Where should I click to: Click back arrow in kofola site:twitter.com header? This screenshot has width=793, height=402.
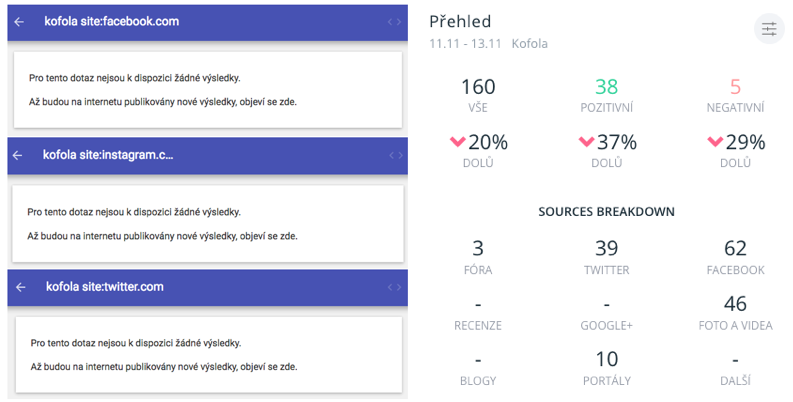[x=19, y=287]
